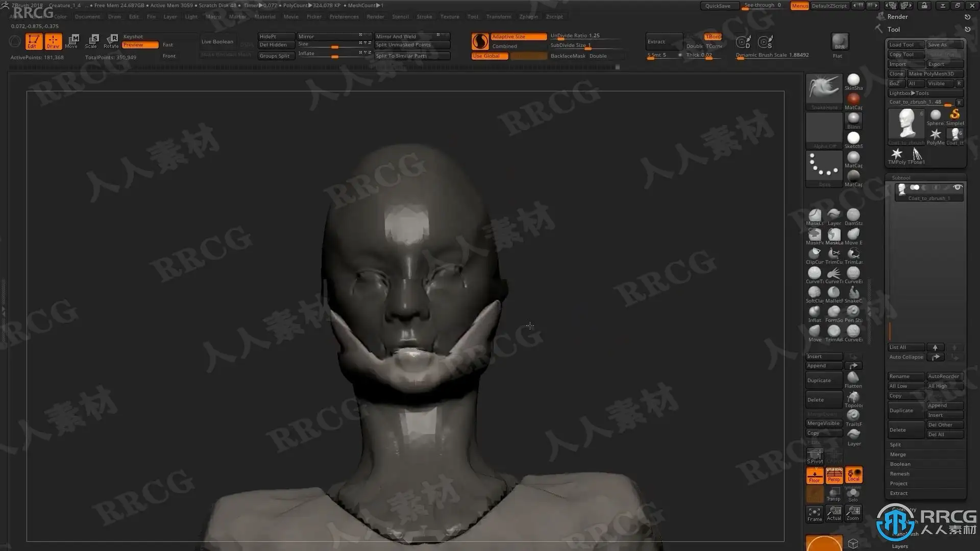
Task: Toggle the Floor grid button
Action: click(815, 475)
